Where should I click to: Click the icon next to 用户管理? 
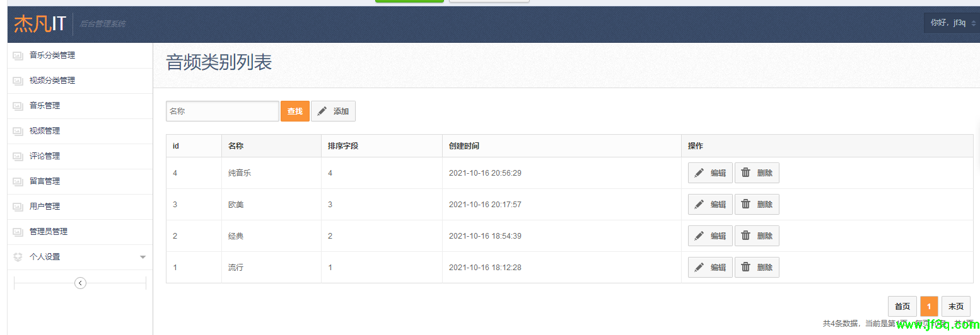[18, 207]
